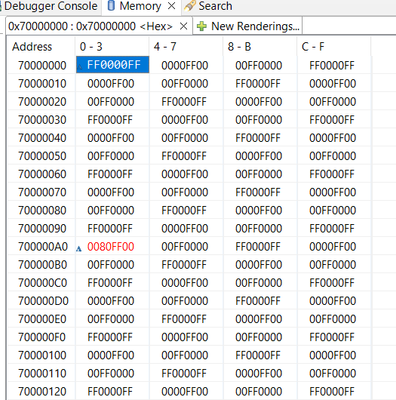Open the Search tab
This screenshot has height=400, width=396.
(x=215, y=6)
